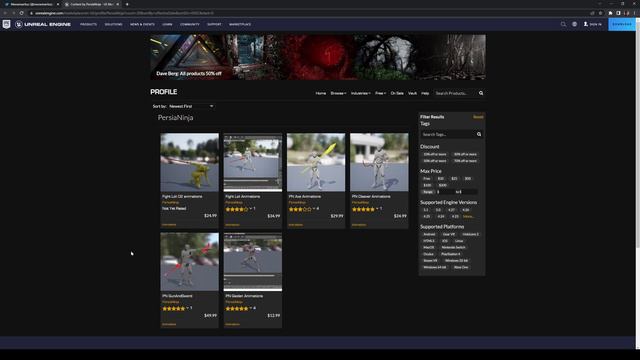Click the star rating on PN GunAndSword
This screenshot has width=640, height=360.
pos(173,309)
